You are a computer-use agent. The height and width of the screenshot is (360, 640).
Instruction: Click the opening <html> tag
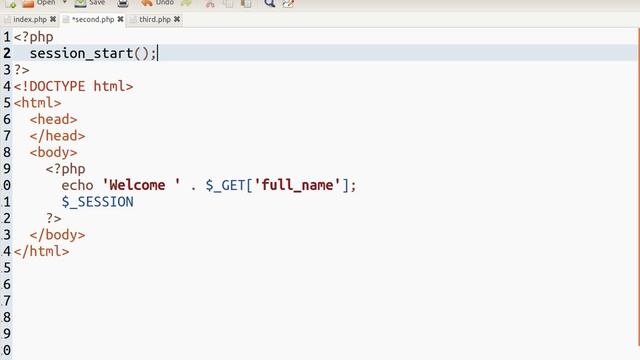coord(38,102)
